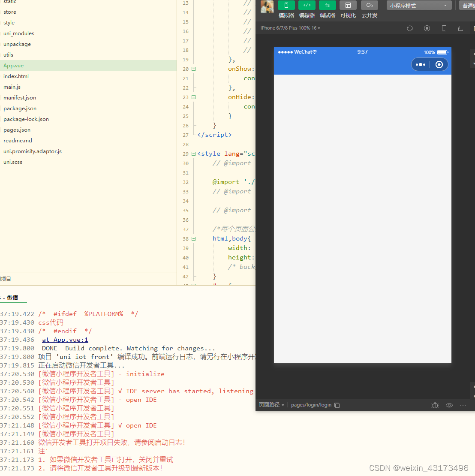Select the 微信 console tab
475x476 pixels.
click(12, 298)
